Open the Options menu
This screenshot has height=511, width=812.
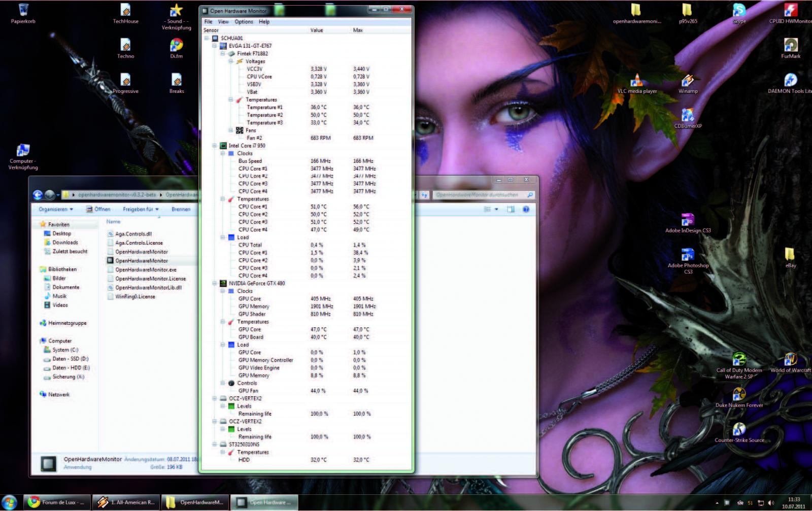(x=244, y=22)
